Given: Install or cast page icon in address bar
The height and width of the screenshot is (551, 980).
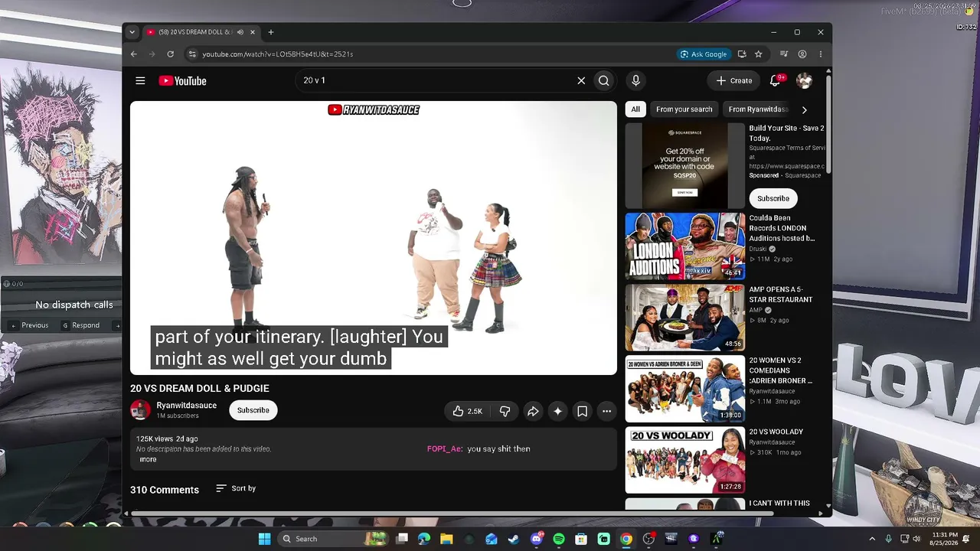Looking at the screenshot, I should (x=741, y=54).
